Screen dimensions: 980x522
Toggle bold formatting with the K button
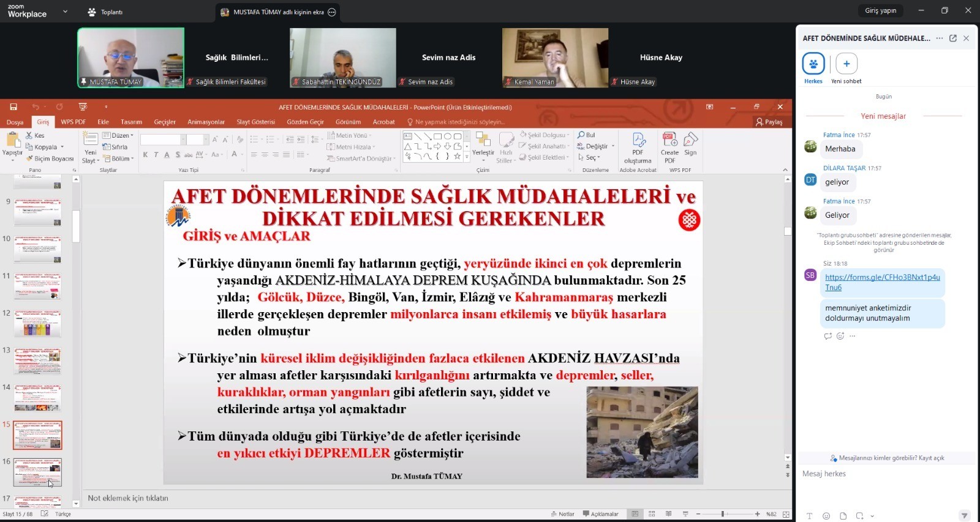point(145,155)
